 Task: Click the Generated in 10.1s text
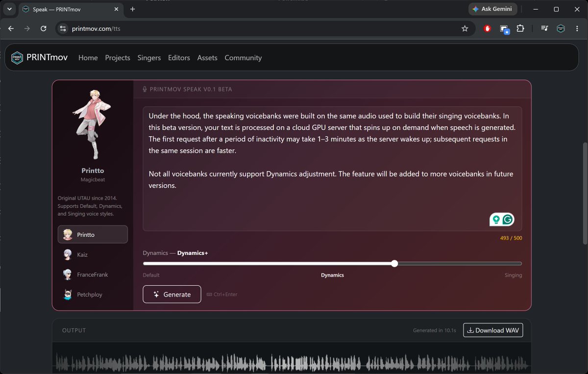(x=435, y=330)
